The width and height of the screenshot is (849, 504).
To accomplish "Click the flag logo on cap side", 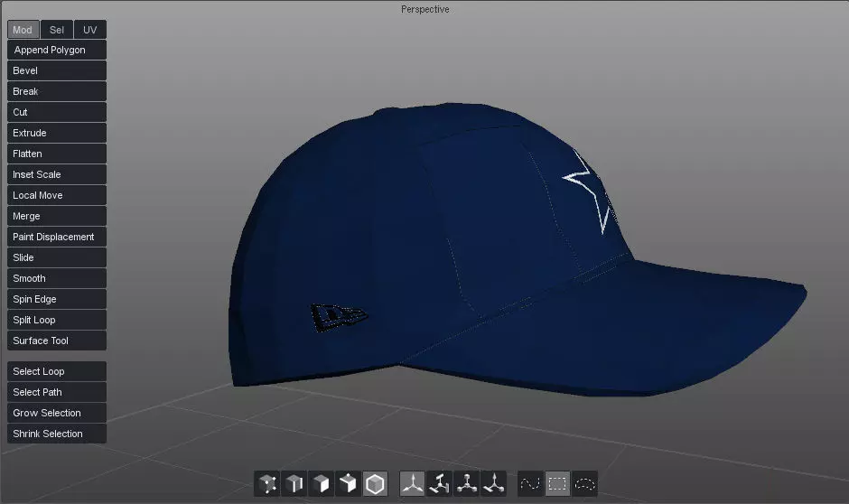I will coord(339,317).
